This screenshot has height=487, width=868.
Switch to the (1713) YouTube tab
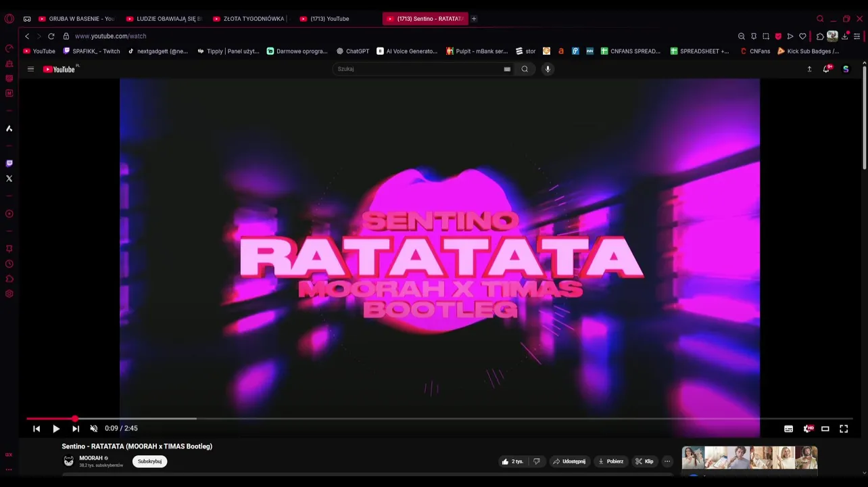[338, 19]
